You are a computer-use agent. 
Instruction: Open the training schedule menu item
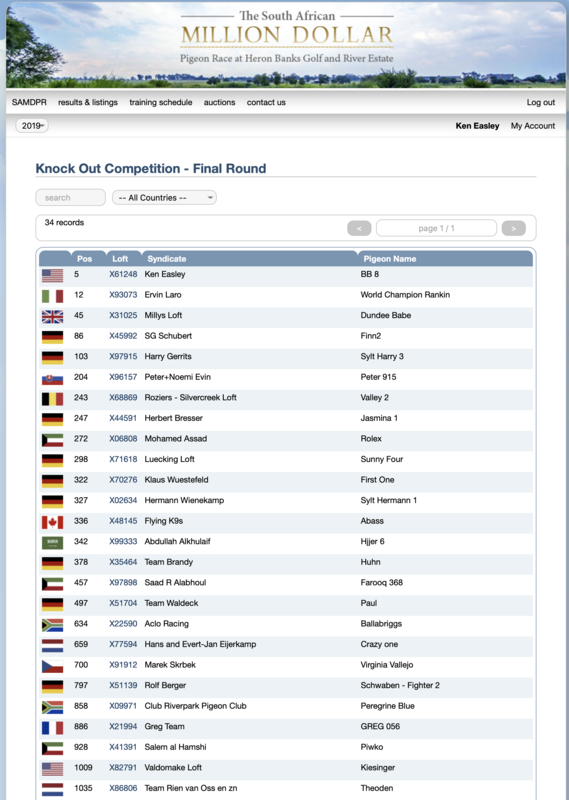pyautogui.click(x=161, y=102)
